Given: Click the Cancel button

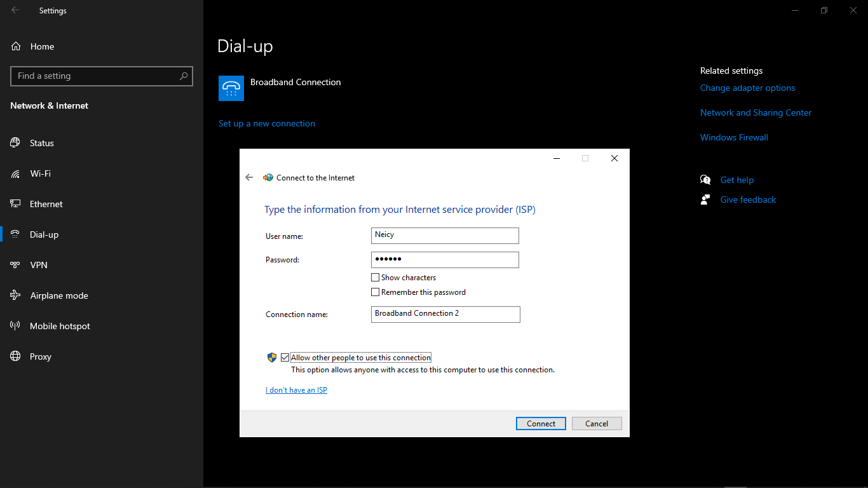Looking at the screenshot, I should 597,424.
